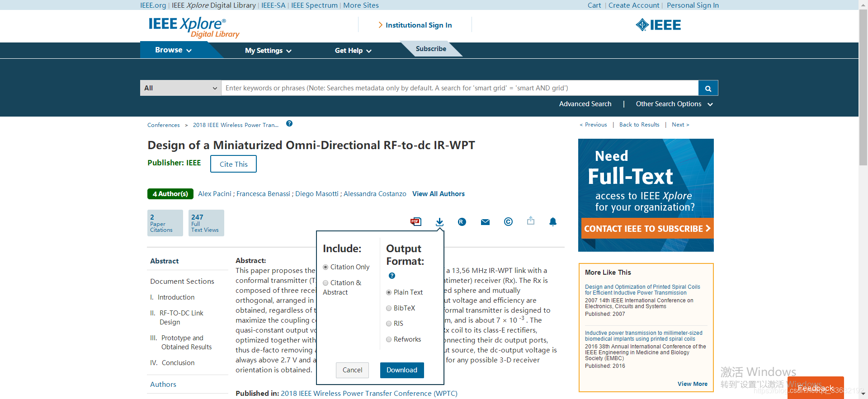Expand Other Search Options

tap(674, 104)
